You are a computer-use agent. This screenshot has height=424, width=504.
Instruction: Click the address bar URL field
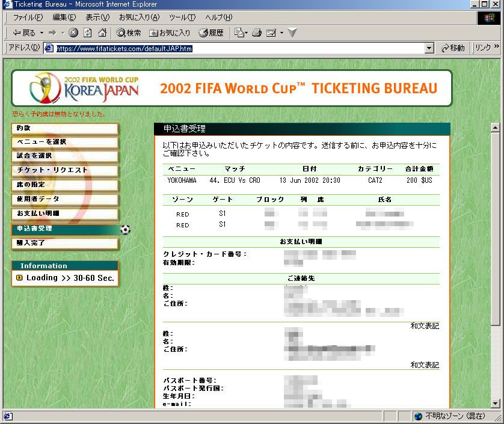239,48
